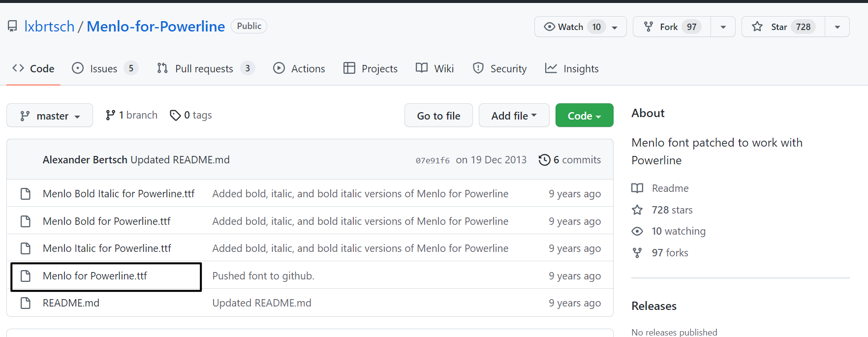868x337 pixels.
Task: Open the README.md file
Action: pyautogui.click(x=71, y=303)
